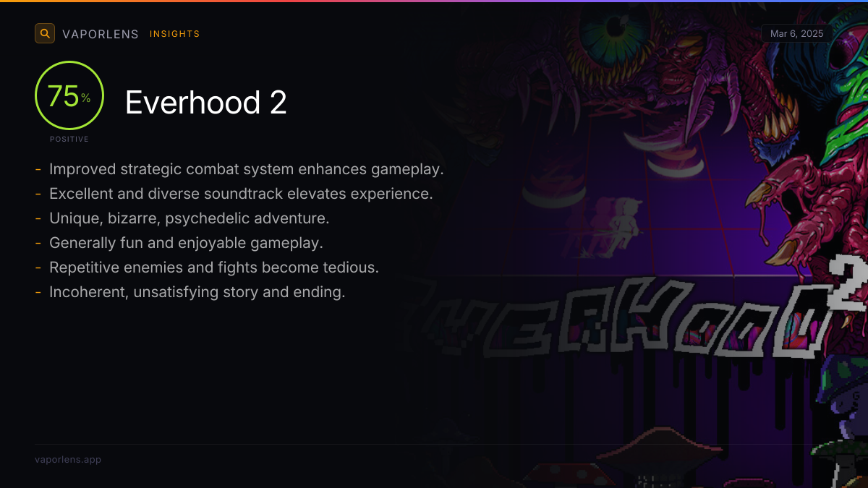Click the 75% positive score circle
Image resolution: width=868 pixels, height=488 pixels.
click(69, 95)
